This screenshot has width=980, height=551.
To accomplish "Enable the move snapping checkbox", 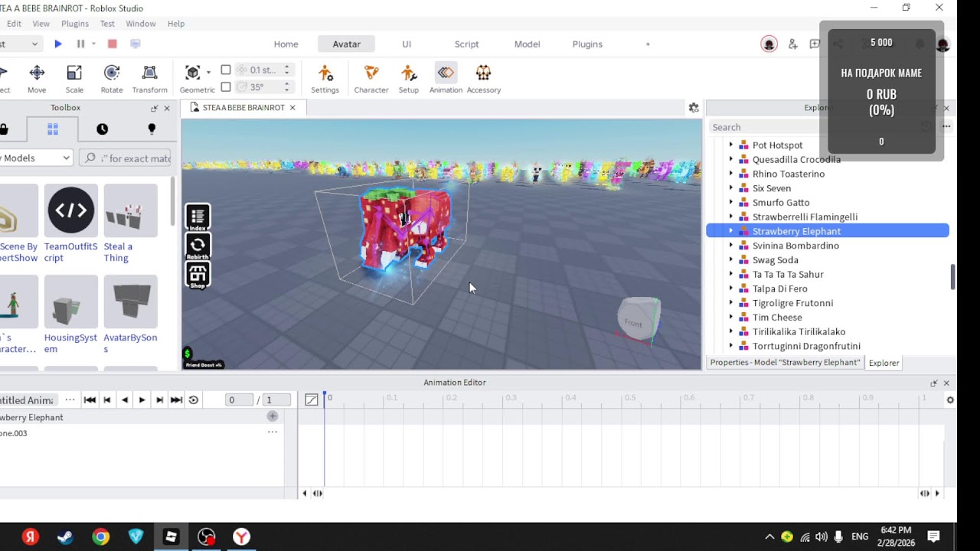I will [226, 70].
